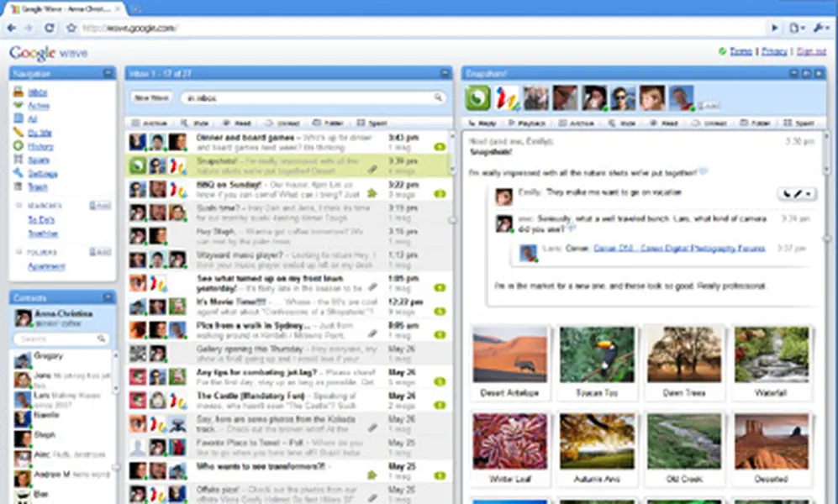Viewport: 838px width, 504px height.
Task: Click Playback in the wave toolbar
Action: click(527, 123)
